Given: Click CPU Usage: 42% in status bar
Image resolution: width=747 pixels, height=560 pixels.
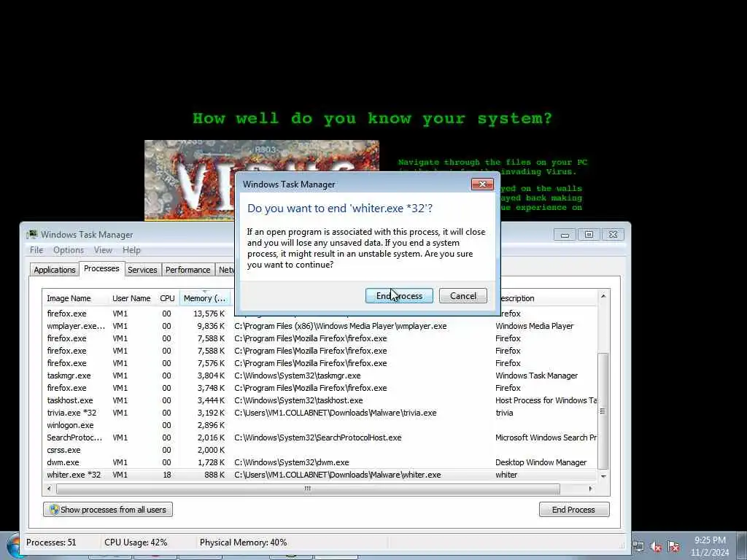Looking at the screenshot, I should tap(136, 542).
